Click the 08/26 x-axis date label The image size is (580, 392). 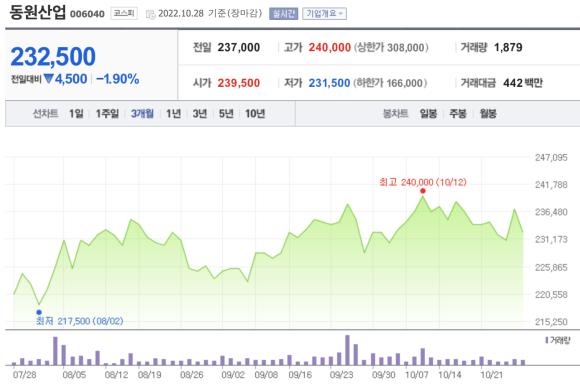192,375
